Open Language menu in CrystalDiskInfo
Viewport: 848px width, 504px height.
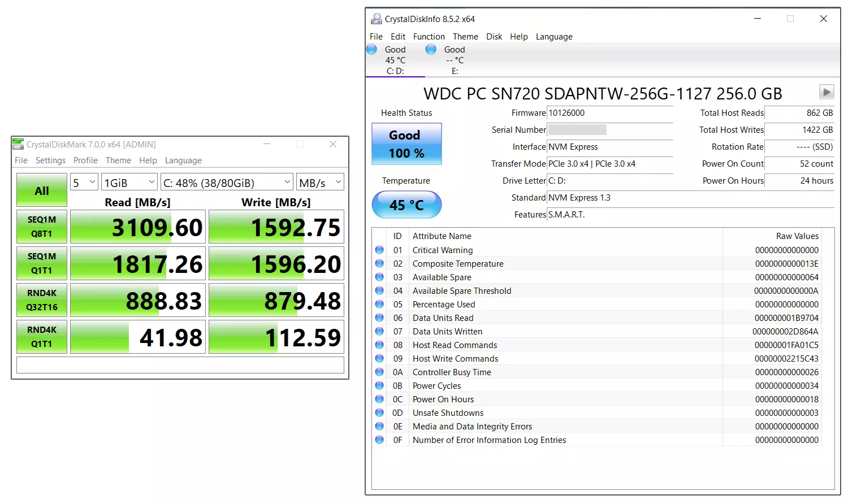pos(554,37)
